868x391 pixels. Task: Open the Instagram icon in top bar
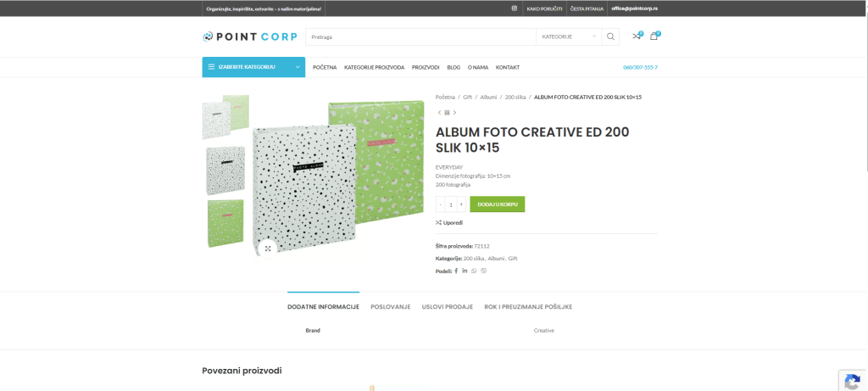point(515,8)
